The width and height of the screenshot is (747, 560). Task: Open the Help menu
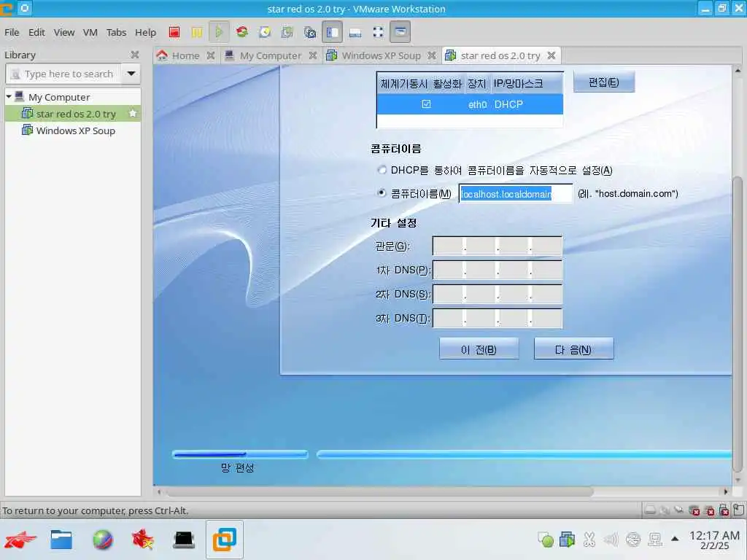coord(145,32)
